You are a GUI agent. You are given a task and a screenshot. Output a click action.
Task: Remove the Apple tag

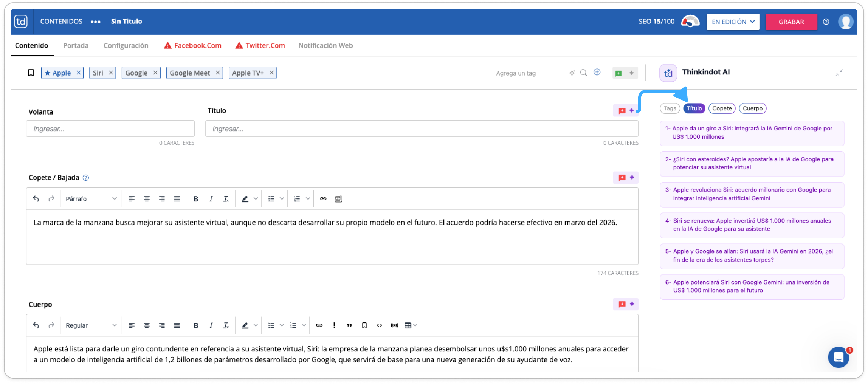[x=79, y=73]
